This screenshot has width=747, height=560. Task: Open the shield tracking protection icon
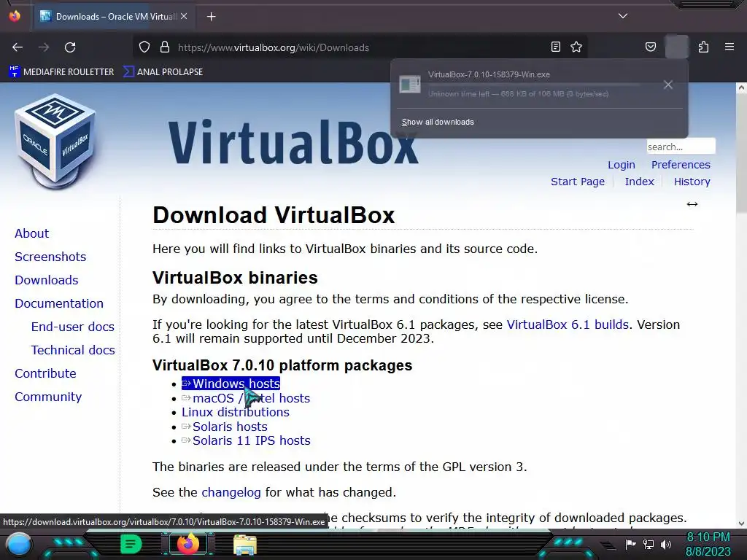click(144, 47)
